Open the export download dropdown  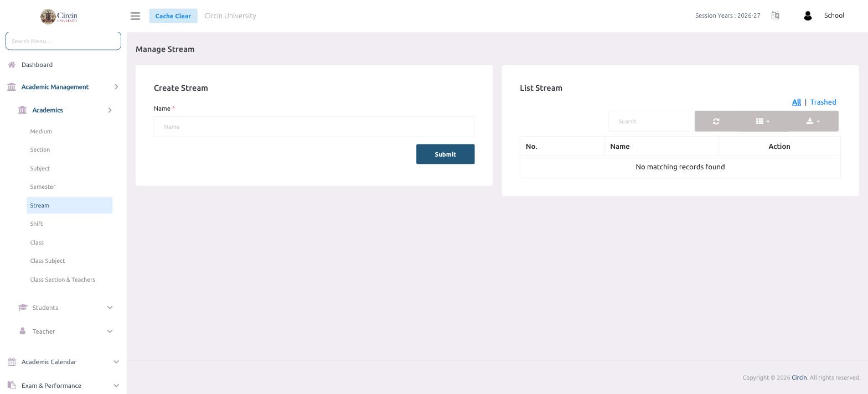click(813, 121)
